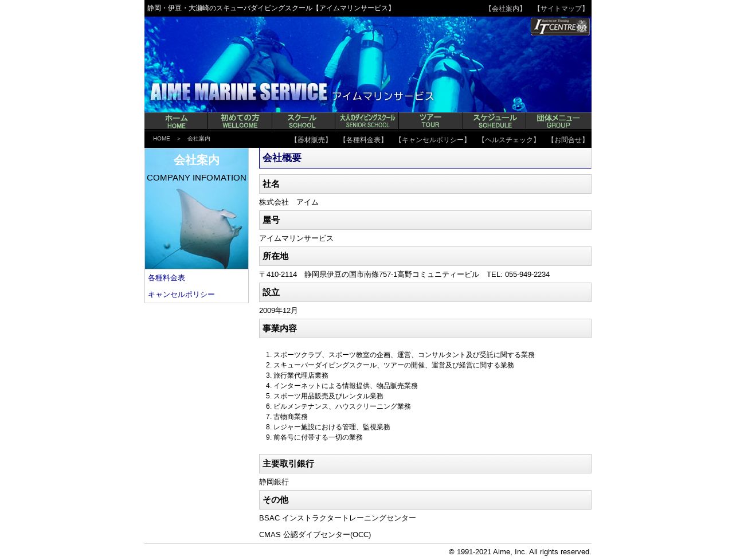This screenshot has width=736, height=560.
Task: Click the text 株式会社 アイム
Action: coord(289,202)
